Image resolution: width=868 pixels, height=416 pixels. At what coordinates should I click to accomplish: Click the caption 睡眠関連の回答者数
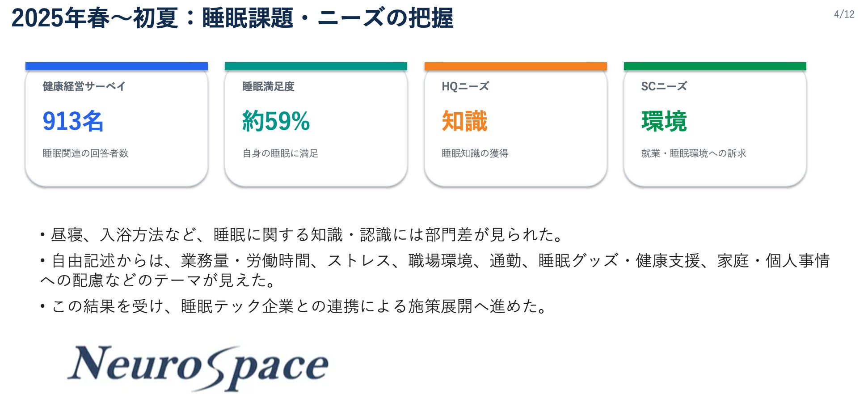click(85, 153)
